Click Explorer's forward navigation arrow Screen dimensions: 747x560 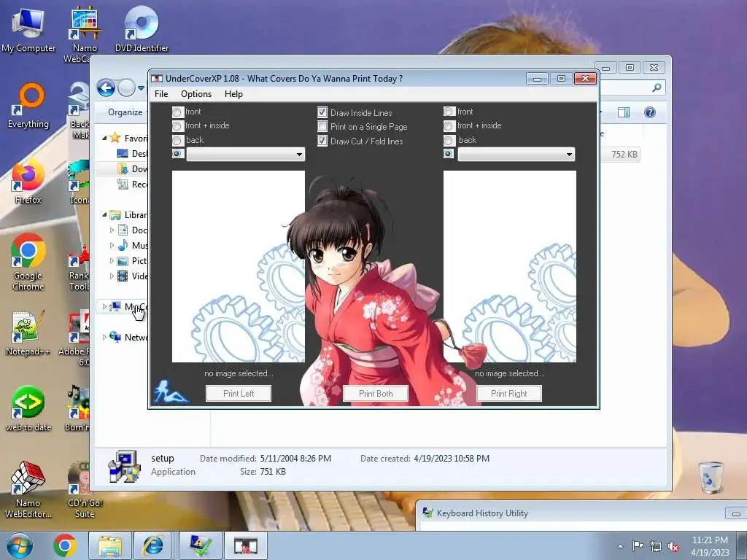tap(126, 87)
